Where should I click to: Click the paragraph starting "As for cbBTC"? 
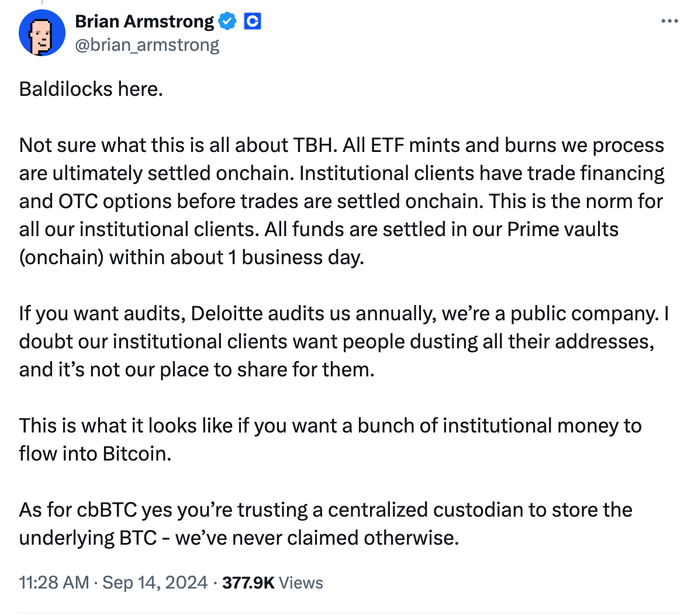(x=325, y=524)
